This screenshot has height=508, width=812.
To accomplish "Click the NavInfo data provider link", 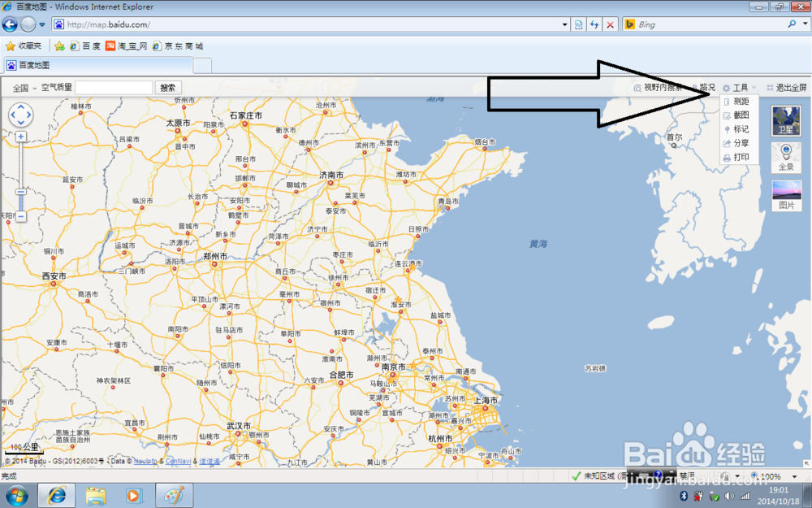I will click(x=145, y=462).
